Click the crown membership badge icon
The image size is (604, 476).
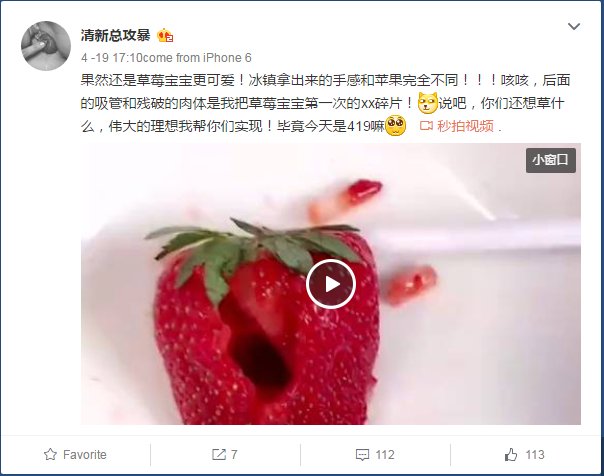(165, 36)
